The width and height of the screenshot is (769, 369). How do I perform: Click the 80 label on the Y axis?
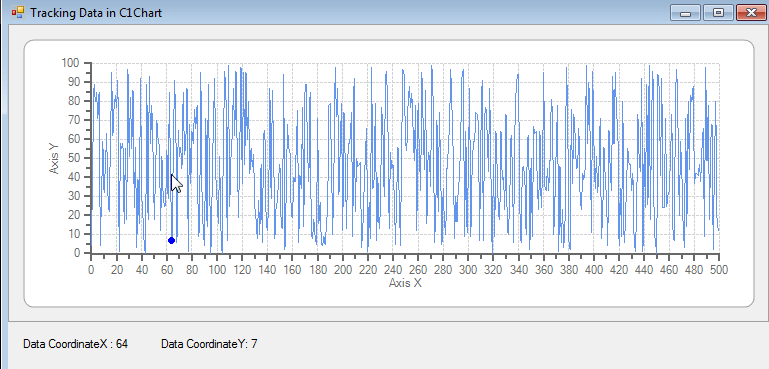(x=73, y=101)
